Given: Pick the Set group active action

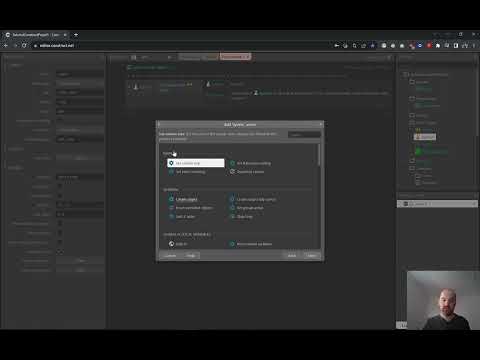Looking at the screenshot, I should pos(247,208).
